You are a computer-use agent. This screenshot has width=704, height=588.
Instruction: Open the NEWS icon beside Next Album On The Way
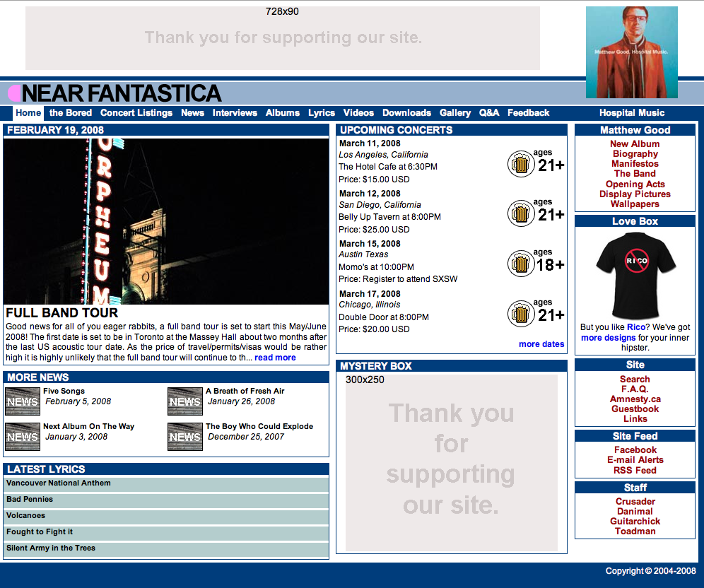(x=23, y=437)
